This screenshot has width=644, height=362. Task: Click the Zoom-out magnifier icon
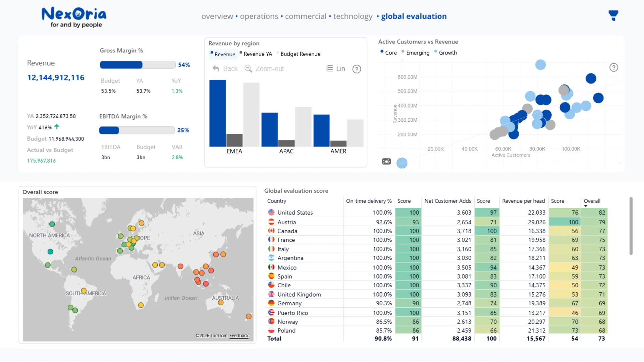[x=248, y=69]
